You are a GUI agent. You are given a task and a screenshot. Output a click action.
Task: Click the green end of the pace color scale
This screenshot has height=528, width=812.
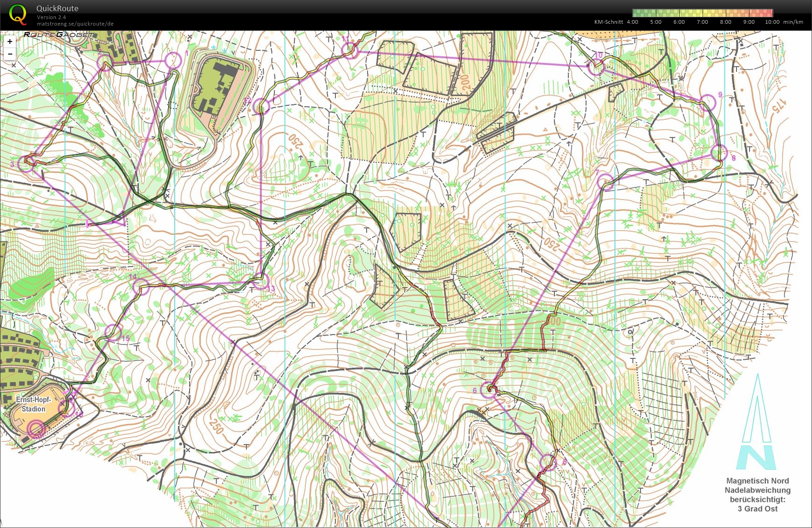tap(636, 13)
